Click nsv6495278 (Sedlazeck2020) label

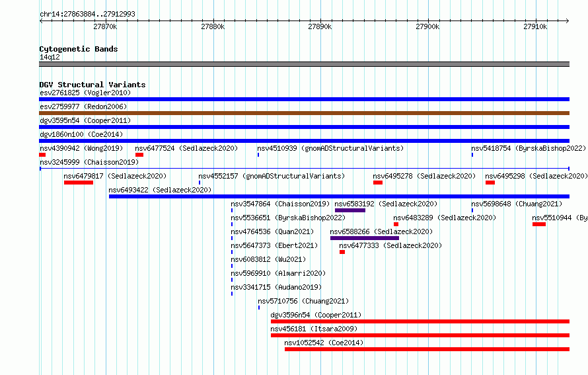pos(424,176)
